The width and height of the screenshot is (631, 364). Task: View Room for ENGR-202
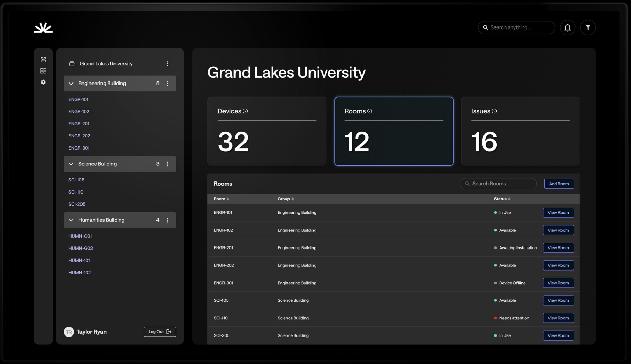[558, 265]
